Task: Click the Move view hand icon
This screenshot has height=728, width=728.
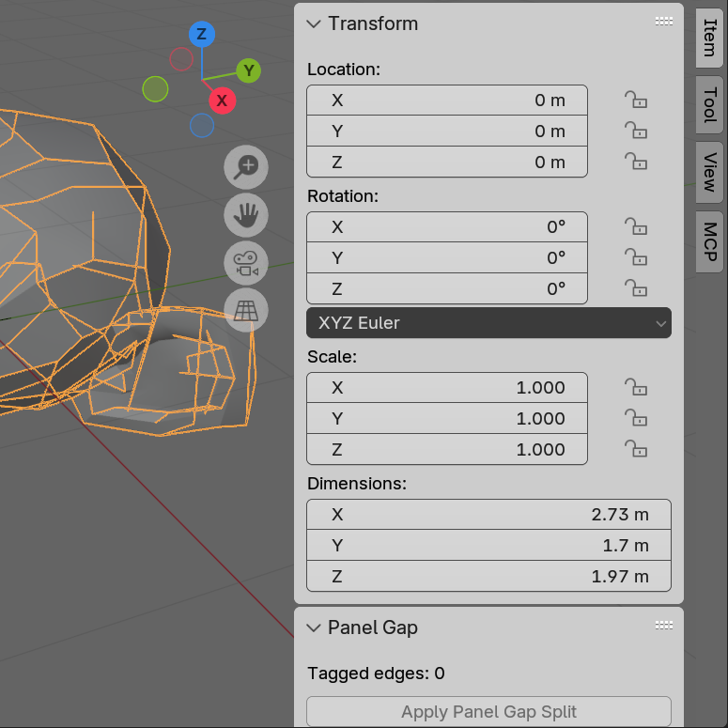Action: pyautogui.click(x=245, y=215)
